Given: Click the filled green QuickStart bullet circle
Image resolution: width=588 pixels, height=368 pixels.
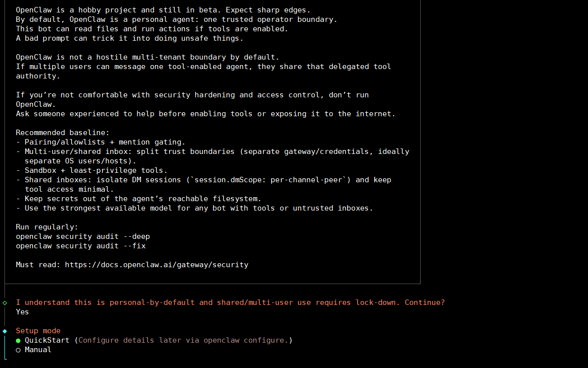Looking at the screenshot, I should point(18,341).
